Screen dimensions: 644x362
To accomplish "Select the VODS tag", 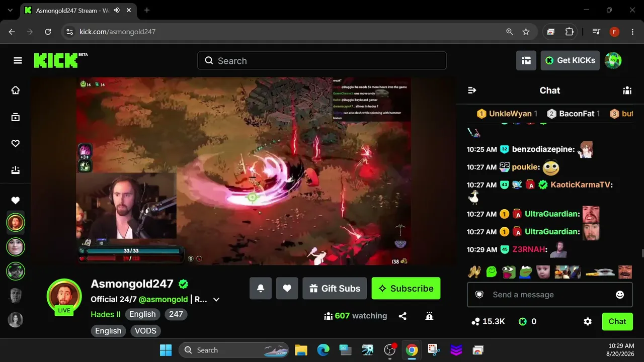I will click(x=145, y=331).
